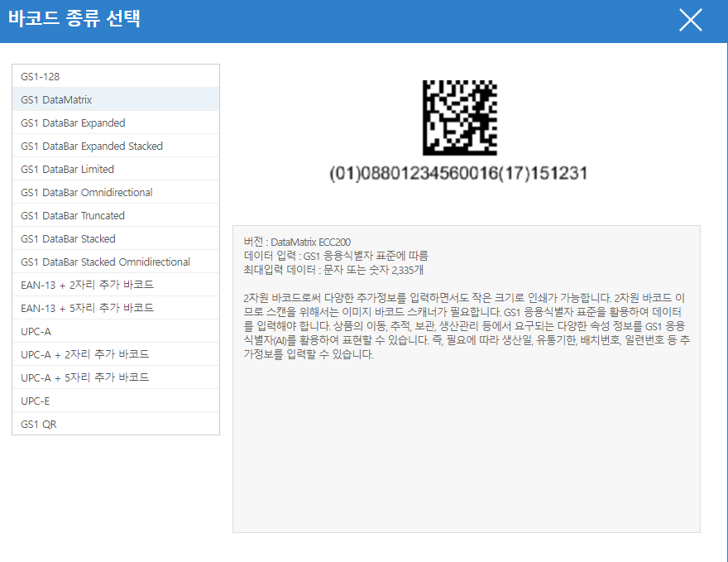Viewport: 728px width, 562px height.
Task: Click the 버전 : DataMatrix ECC200 line
Action: 297,242
